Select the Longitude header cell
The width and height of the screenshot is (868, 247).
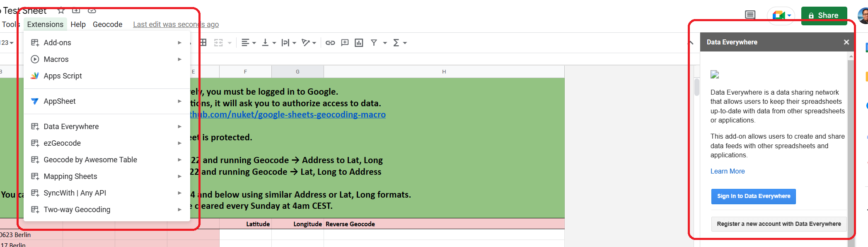[297, 224]
